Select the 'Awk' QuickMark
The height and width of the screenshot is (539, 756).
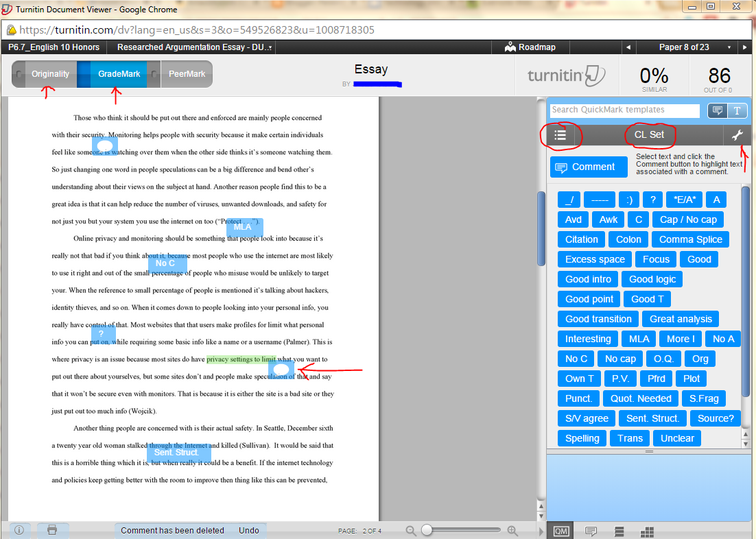[x=608, y=220]
